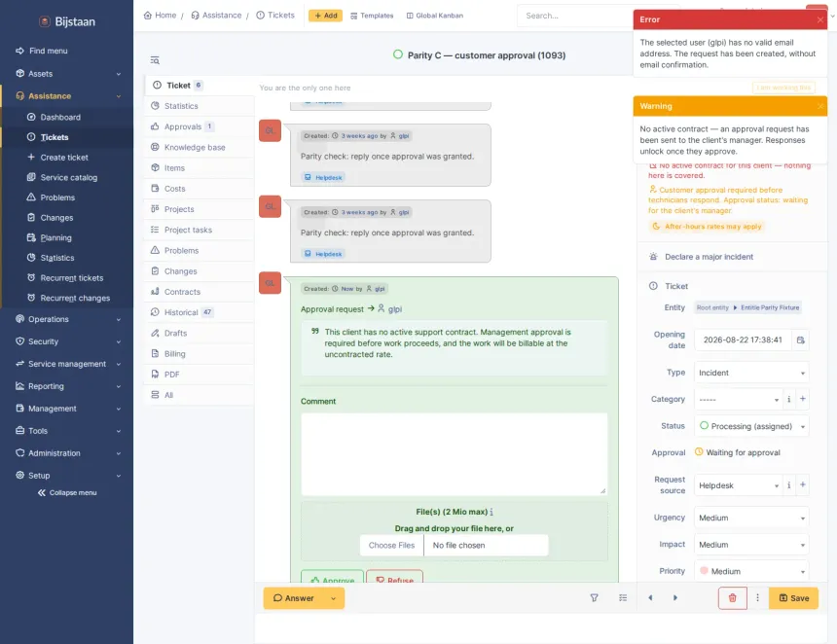837x644 pixels.
Task: Go to previous ticket arrow
Action: tap(650, 598)
